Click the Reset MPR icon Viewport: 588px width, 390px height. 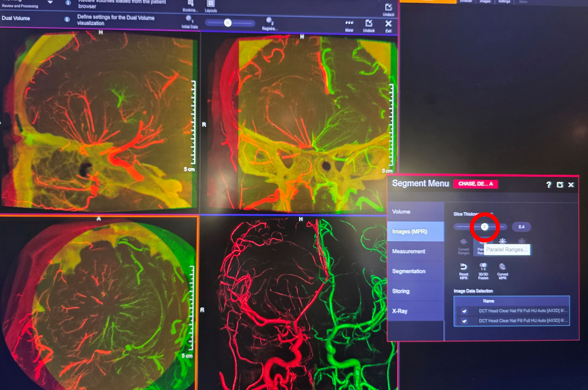(x=464, y=268)
